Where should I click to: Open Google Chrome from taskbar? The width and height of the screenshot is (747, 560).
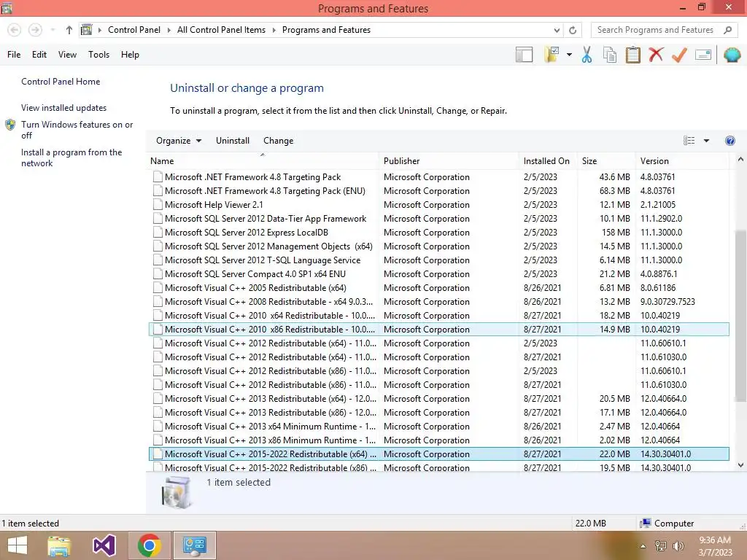(149, 545)
